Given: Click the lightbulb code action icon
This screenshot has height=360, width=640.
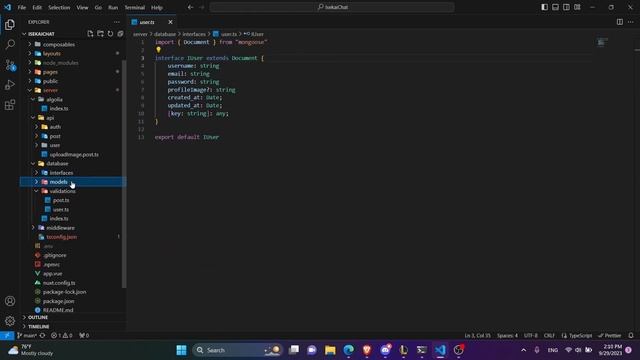Looking at the screenshot, I should pos(158,50).
